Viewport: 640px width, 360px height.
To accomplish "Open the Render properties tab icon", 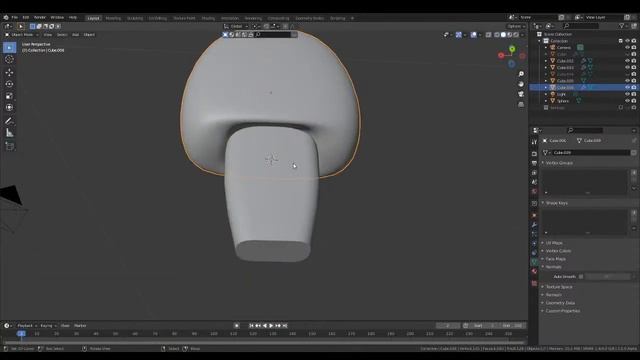I will click(534, 154).
